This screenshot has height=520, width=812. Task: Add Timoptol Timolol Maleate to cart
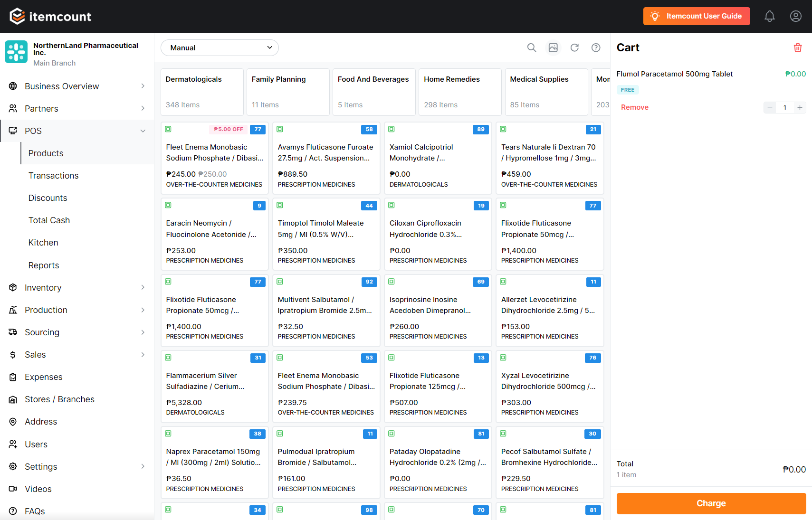pos(326,234)
